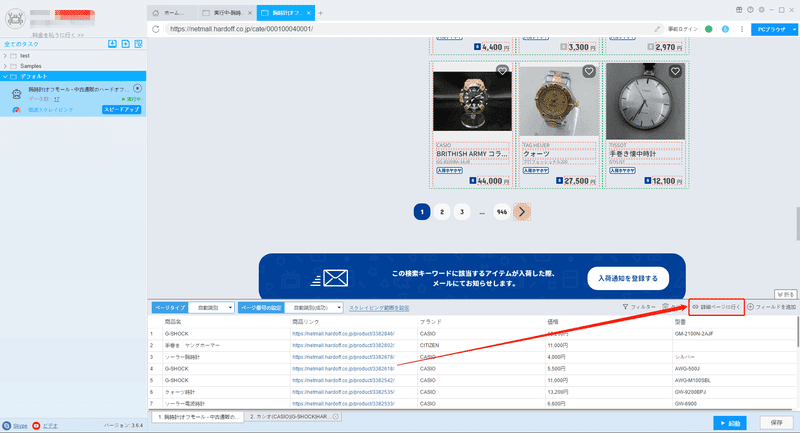Click the data count 17 link
The width and height of the screenshot is (800, 433).
(57, 99)
